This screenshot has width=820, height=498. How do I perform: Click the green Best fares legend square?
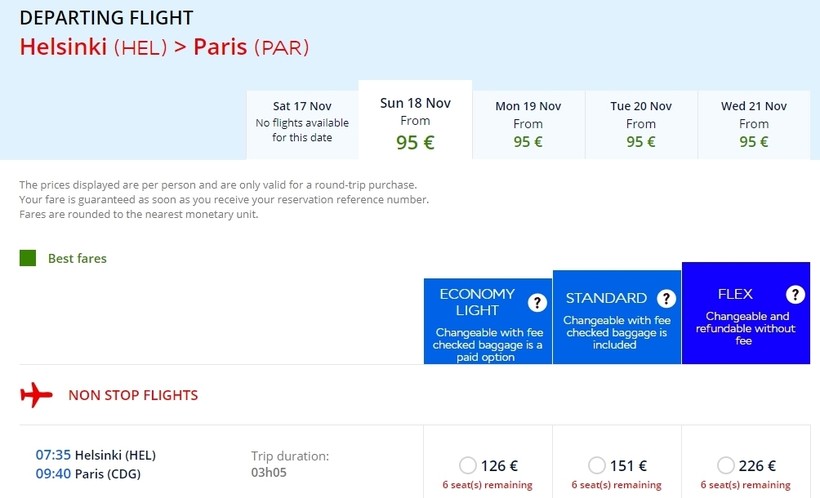pos(28,258)
